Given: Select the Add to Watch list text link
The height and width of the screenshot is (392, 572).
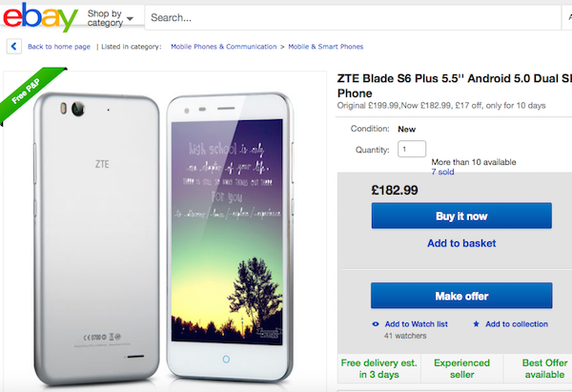Looking at the screenshot, I should point(416,324).
